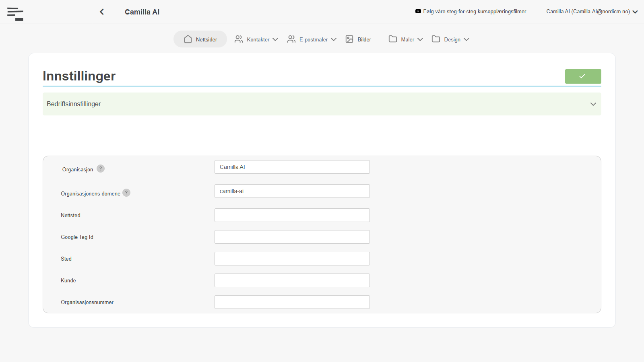The width and height of the screenshot is (644, 362).
Task: Click the Organisasjonens domene label text
Action: 91,193
